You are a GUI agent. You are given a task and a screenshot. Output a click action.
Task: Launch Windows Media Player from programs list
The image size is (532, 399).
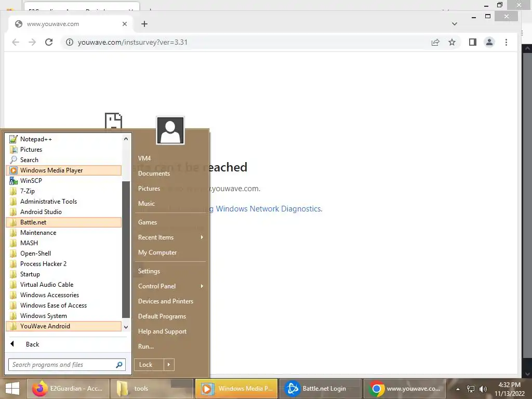point(64,170)
